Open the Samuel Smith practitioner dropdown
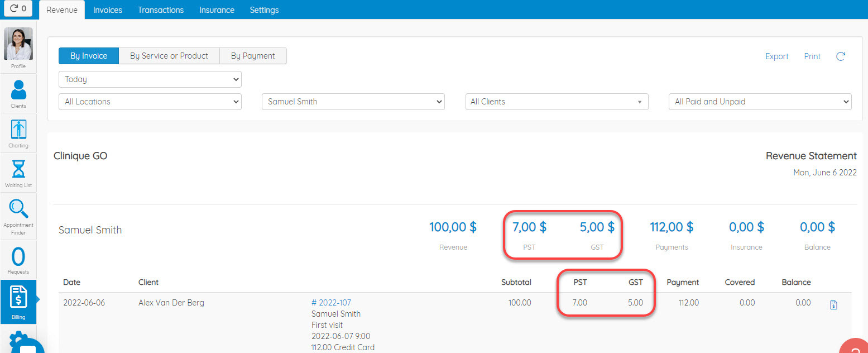The image size is (868, 353). 353,102
